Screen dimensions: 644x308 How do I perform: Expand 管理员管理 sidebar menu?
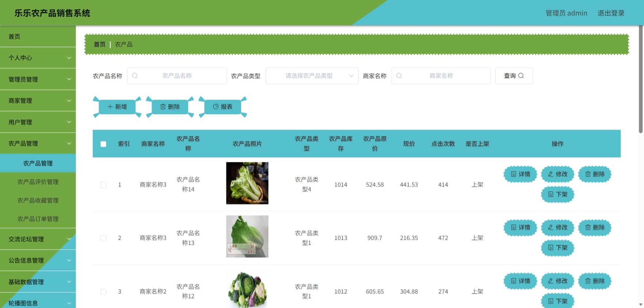(x=38, y=79)
